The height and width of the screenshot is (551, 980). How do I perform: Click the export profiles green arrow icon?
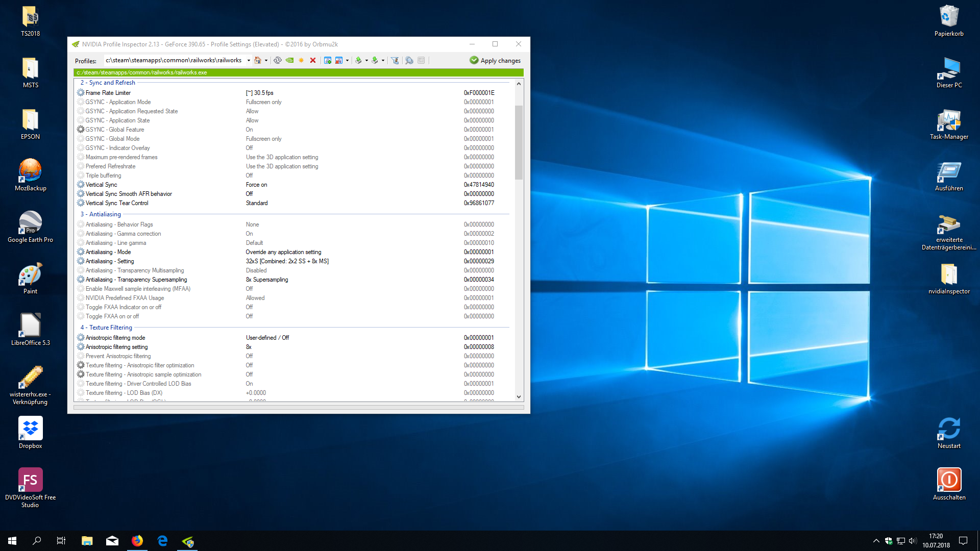coord(358,60)
